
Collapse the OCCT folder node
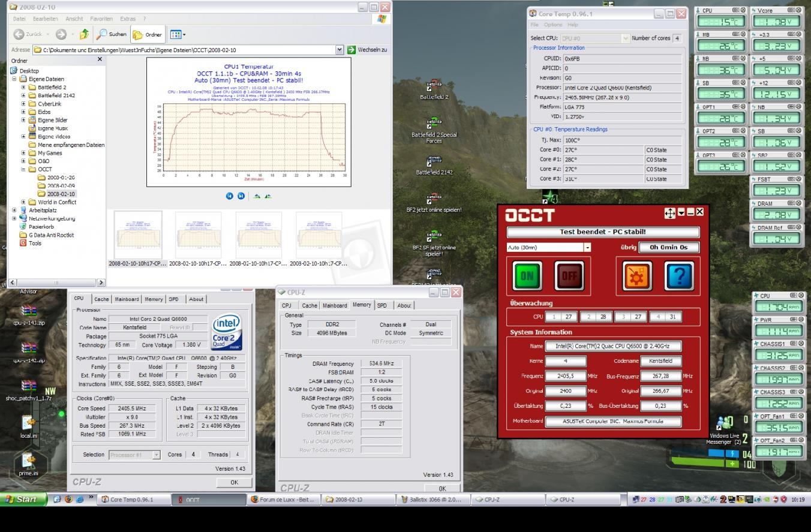23,169
